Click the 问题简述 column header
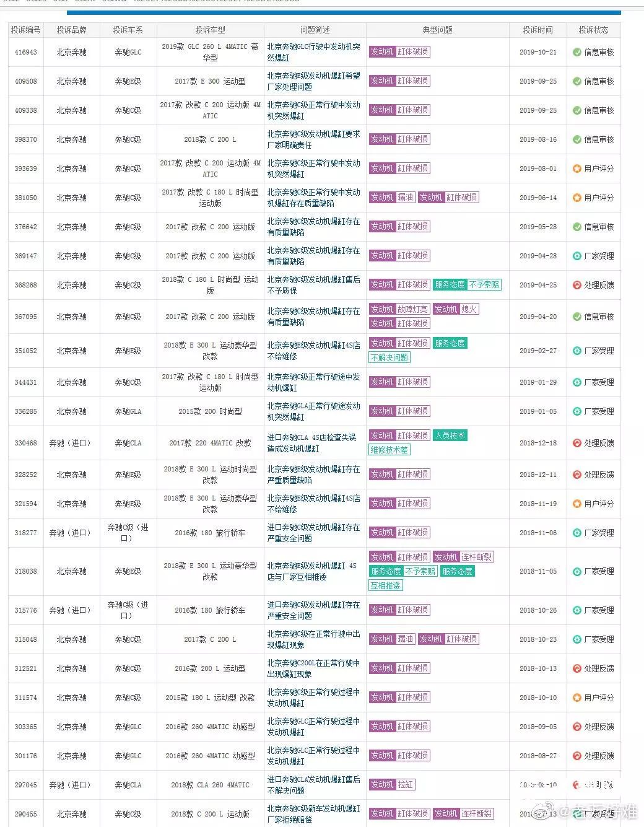 pyautogui.click(x=315, y=30)
